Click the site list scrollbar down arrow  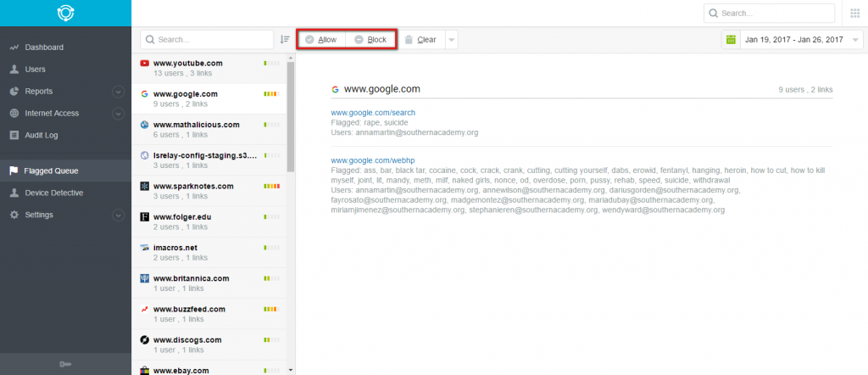coord(291,370)
